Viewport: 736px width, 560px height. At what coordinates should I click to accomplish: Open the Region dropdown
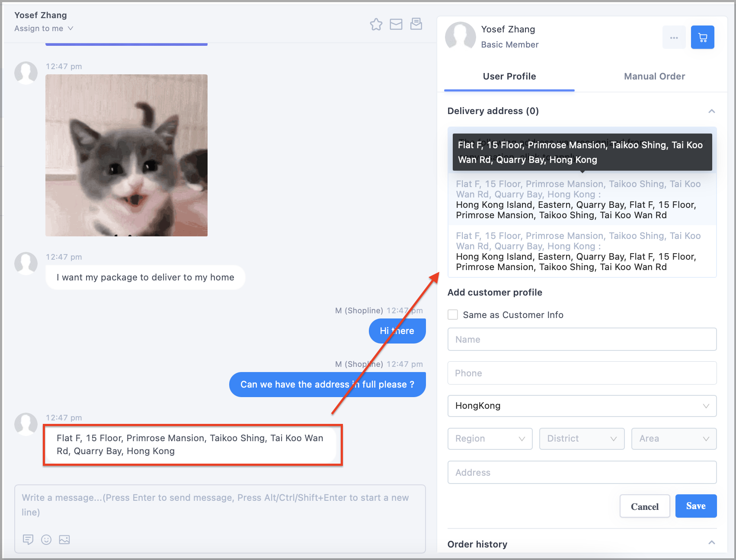[490, 439]
